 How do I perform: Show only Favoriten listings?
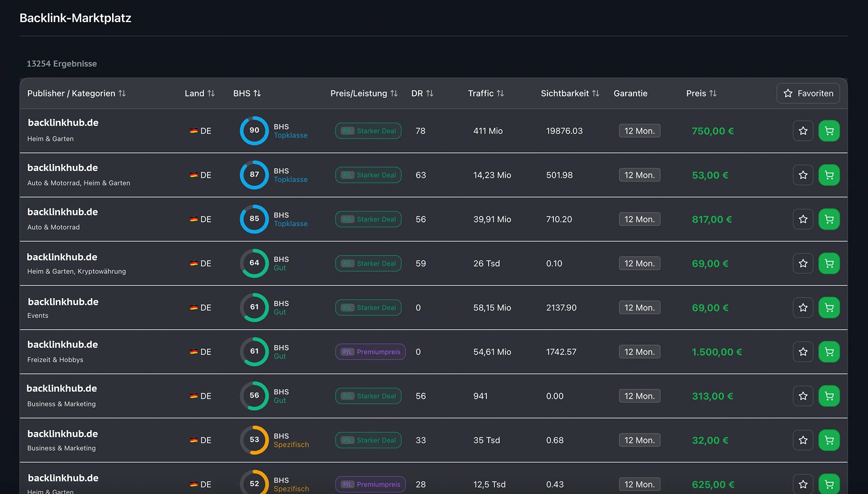(x=808, y=94)
